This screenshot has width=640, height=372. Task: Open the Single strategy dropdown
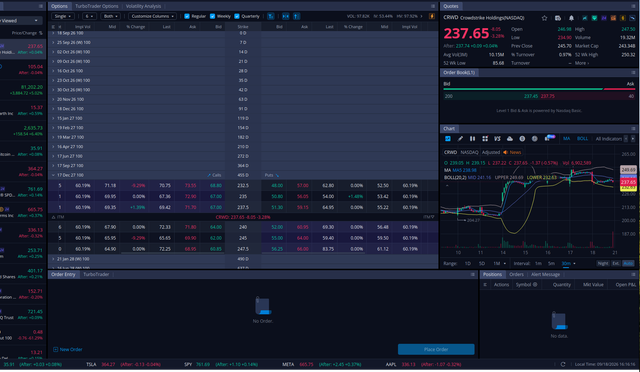tap(63, 16)
